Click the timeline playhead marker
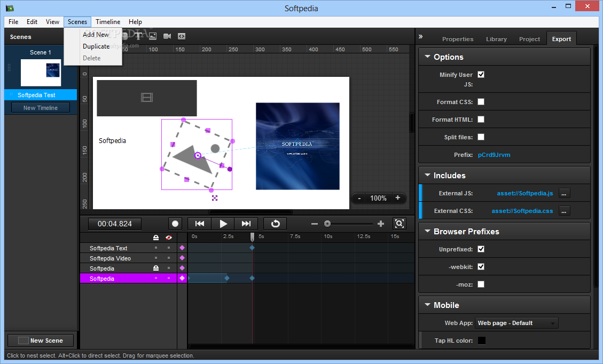Viewport: 603px width, 364px height. point(252,237)
